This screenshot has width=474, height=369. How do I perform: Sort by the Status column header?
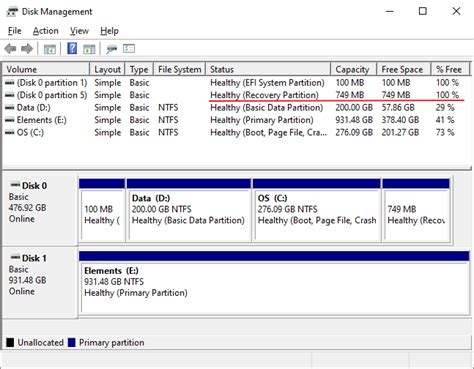coord(268,69)
